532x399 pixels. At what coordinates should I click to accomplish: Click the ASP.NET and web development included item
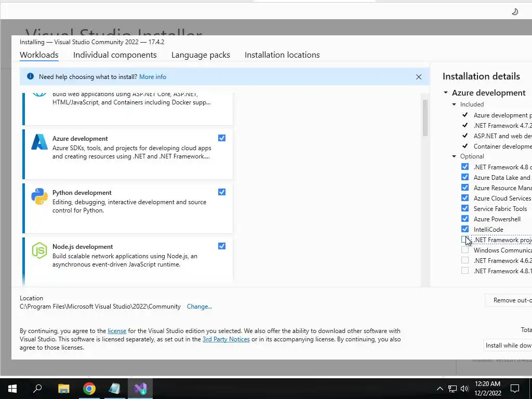pyautogui.click(x=502, y=136)
